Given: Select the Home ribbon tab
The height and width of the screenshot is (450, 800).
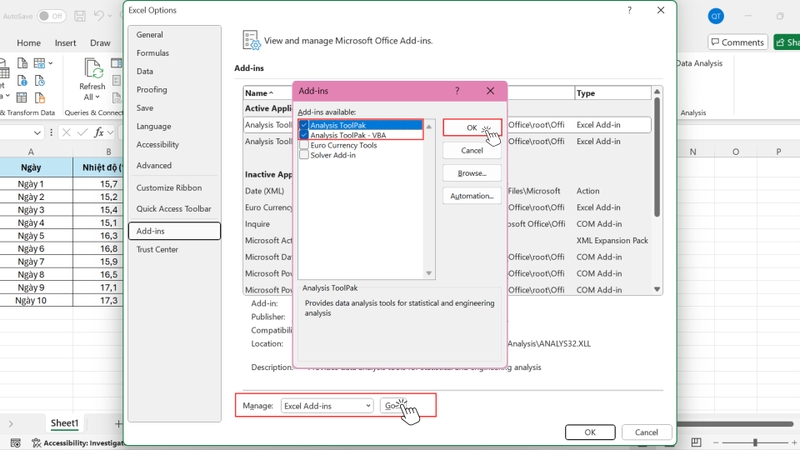Looking at the screenshot, I should click(x=29, y=43).
